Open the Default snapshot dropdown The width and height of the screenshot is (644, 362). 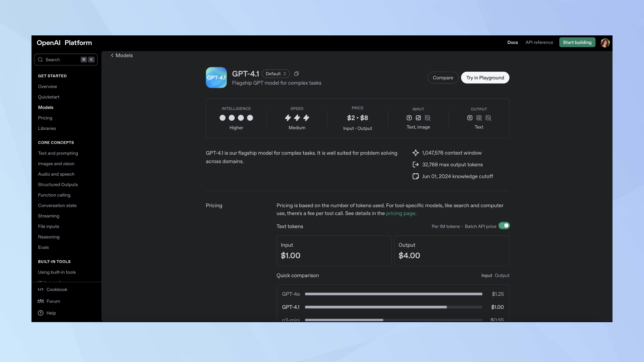click(x=276, y=73)
